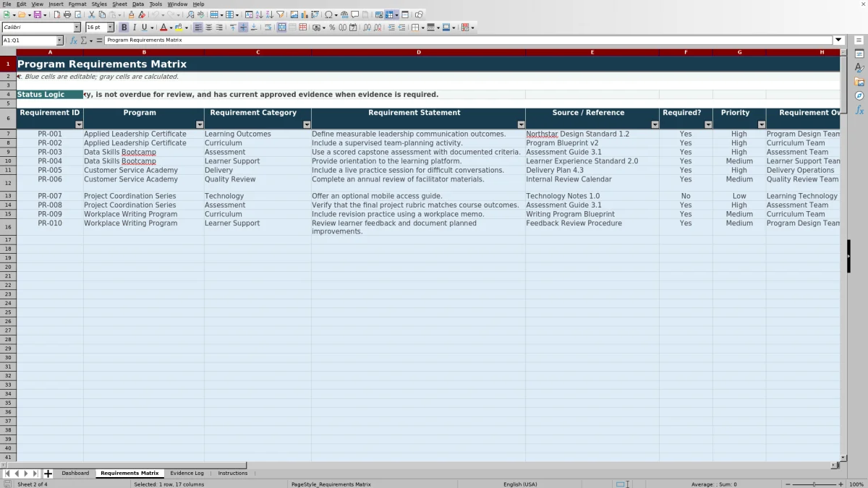
Task: Click the background color highlighter swatch
Action: 178,27
